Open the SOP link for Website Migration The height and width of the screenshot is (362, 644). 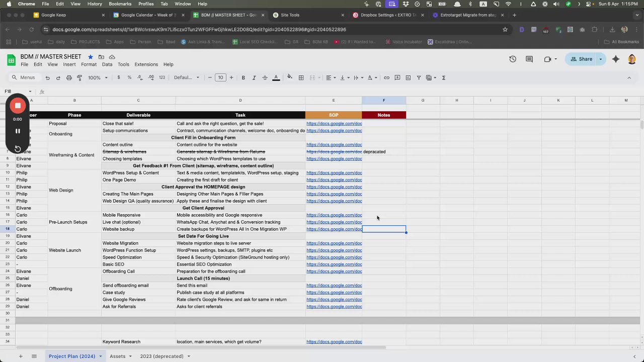pyautogui.click(x=334, y=243)
